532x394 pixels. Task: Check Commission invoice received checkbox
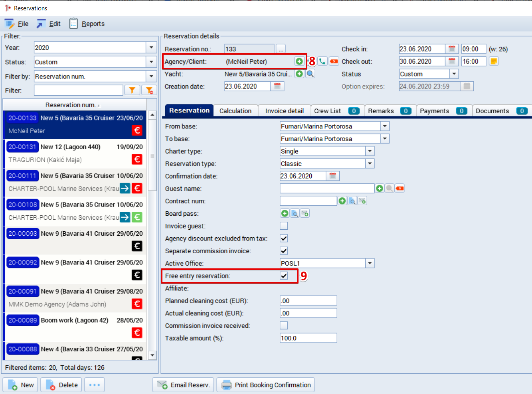(x=284, y=325)
